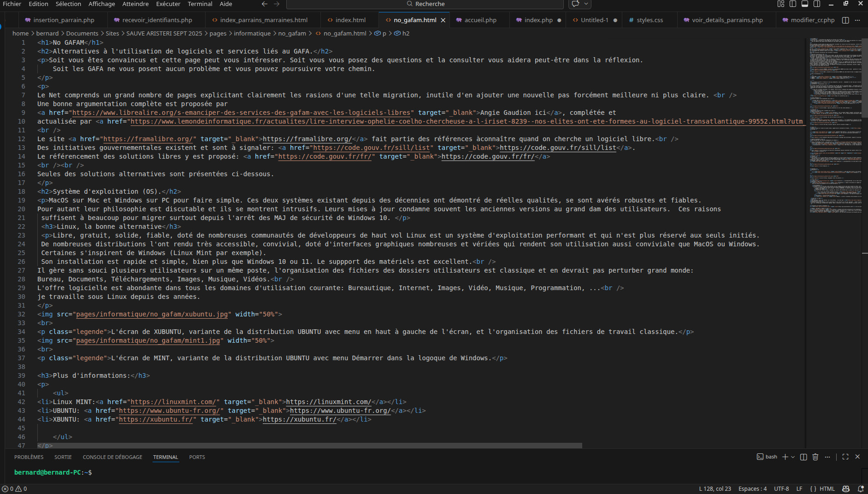Toggle the bottom panel visibility
Viewport: 868px width, 494px height.
[x=805, y=4]
